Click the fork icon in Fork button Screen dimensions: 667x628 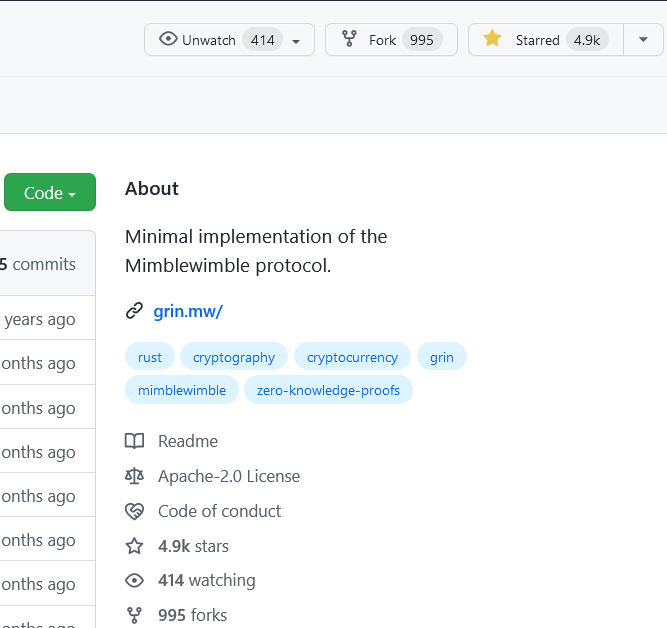(x=349, y=39)
